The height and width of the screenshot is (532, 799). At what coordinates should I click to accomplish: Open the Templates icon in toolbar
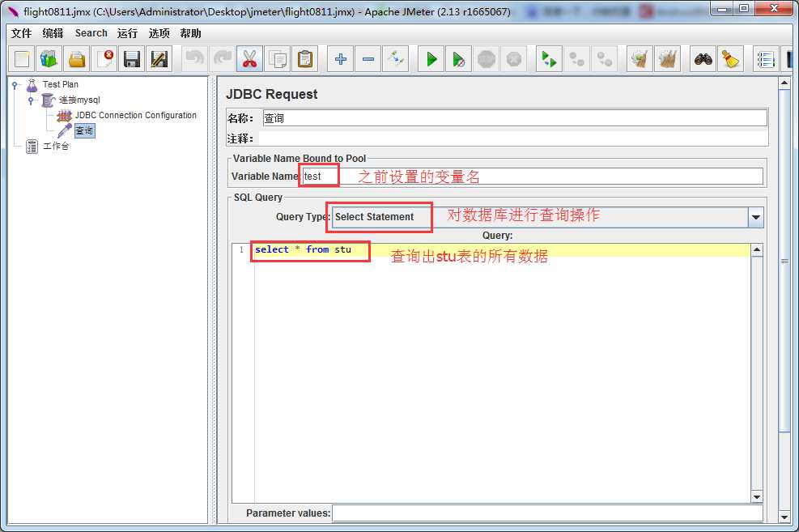[x=49, y=60]
